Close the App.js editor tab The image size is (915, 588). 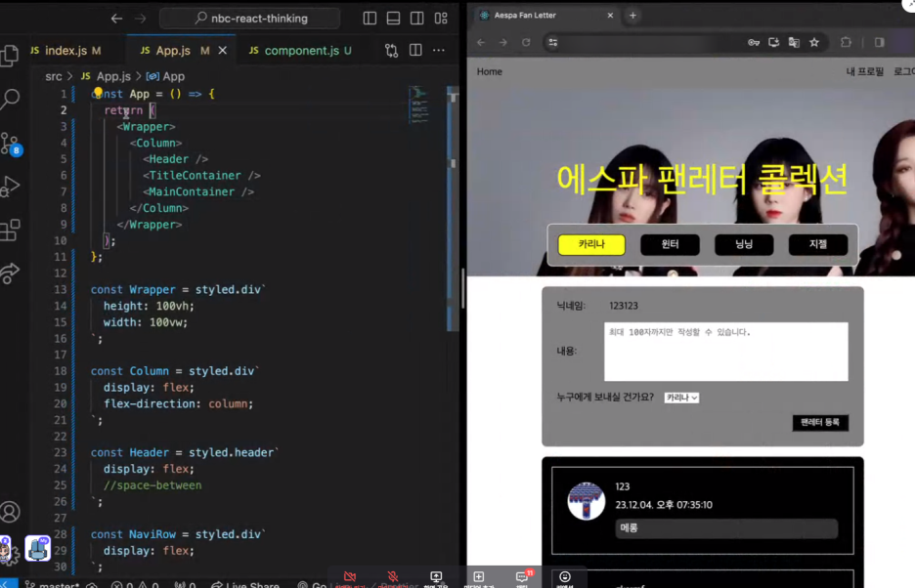(222, 51)
